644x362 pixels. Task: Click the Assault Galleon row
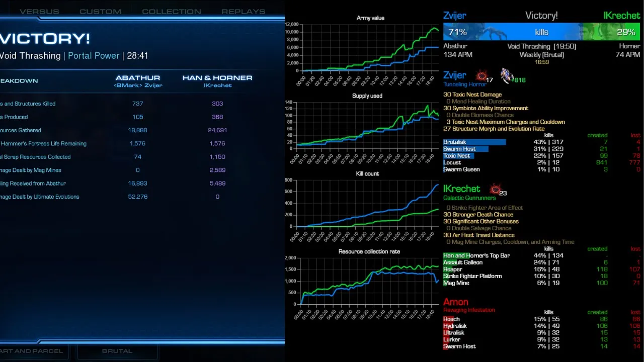(541, 262)
